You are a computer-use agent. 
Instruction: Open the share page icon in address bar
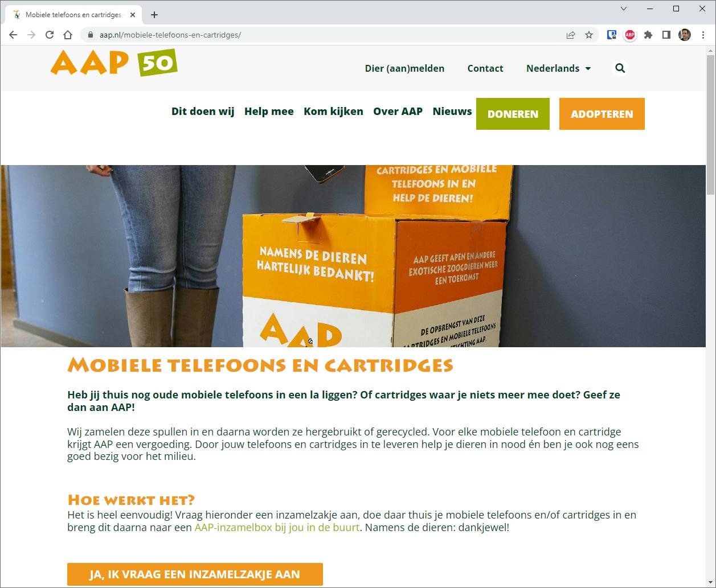[x=571, y=35]
